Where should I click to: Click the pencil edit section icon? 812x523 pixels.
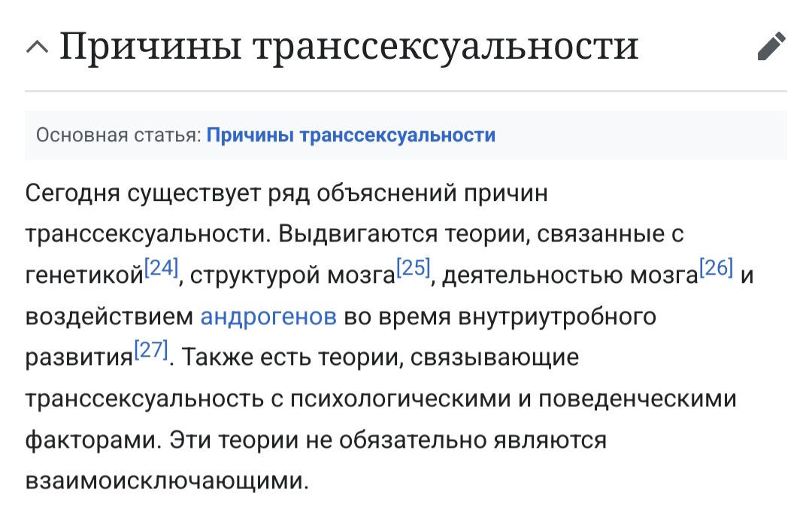771,46
